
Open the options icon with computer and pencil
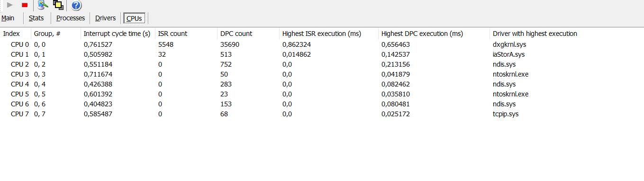click(43, 5)
